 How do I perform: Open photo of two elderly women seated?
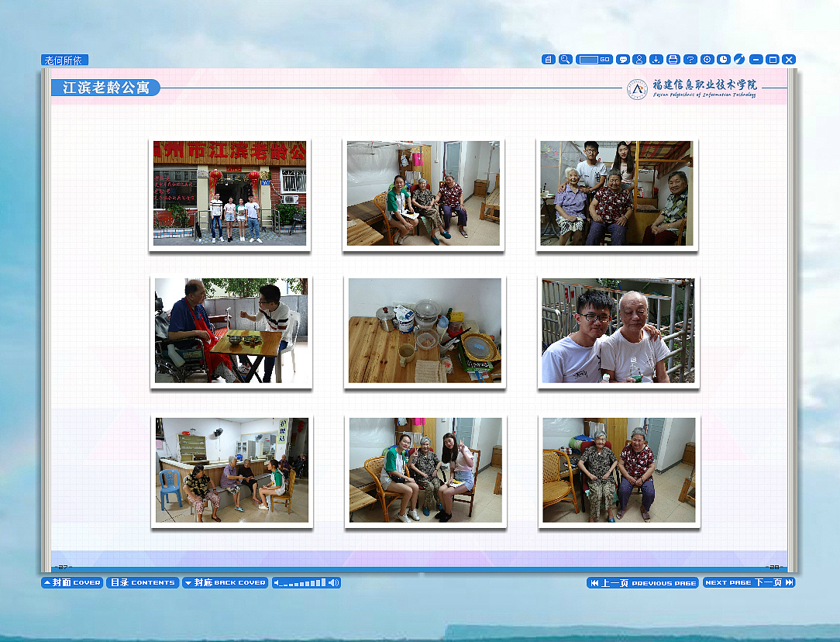click(619, 470)
